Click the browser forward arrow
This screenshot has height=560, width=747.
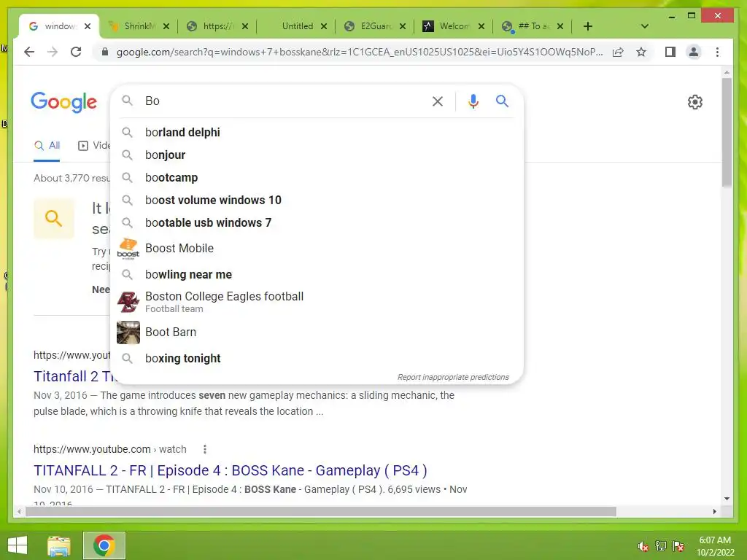click(x=53, y=52)
